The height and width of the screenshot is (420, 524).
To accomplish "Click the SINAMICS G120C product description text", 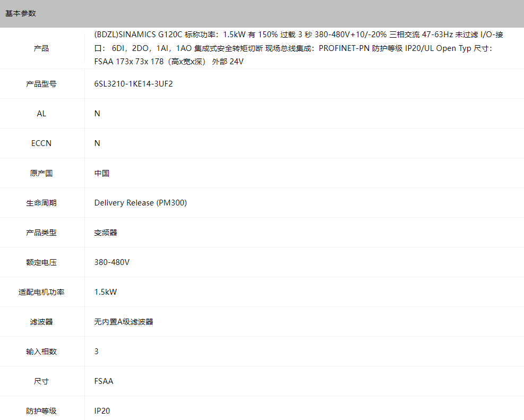I will (x=298, y=48).
